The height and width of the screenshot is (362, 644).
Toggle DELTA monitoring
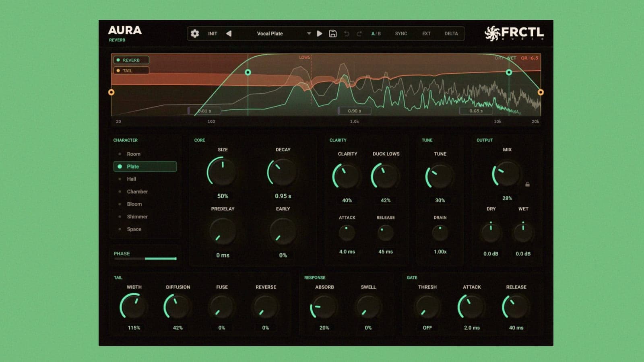tap(451, 33)
